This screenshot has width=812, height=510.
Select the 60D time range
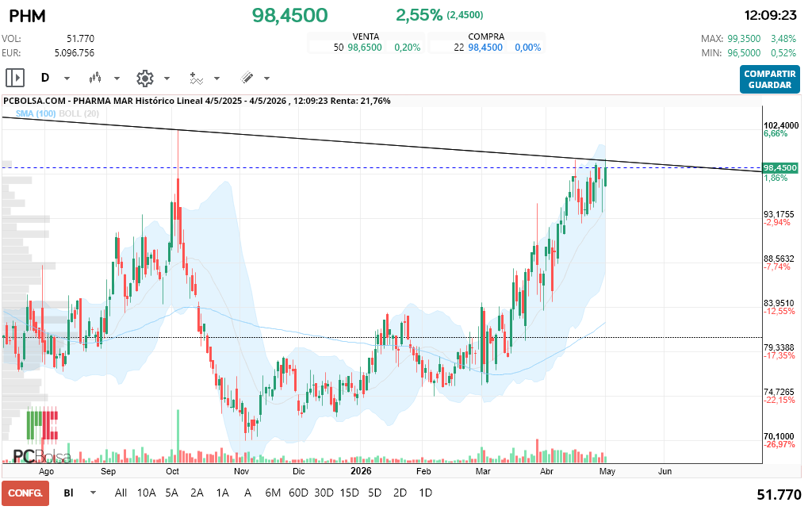[298, 493]
